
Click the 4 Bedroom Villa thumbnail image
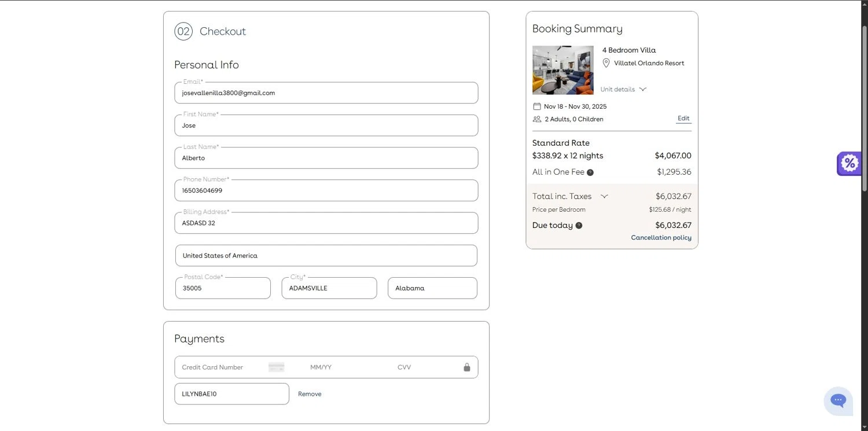562,70
